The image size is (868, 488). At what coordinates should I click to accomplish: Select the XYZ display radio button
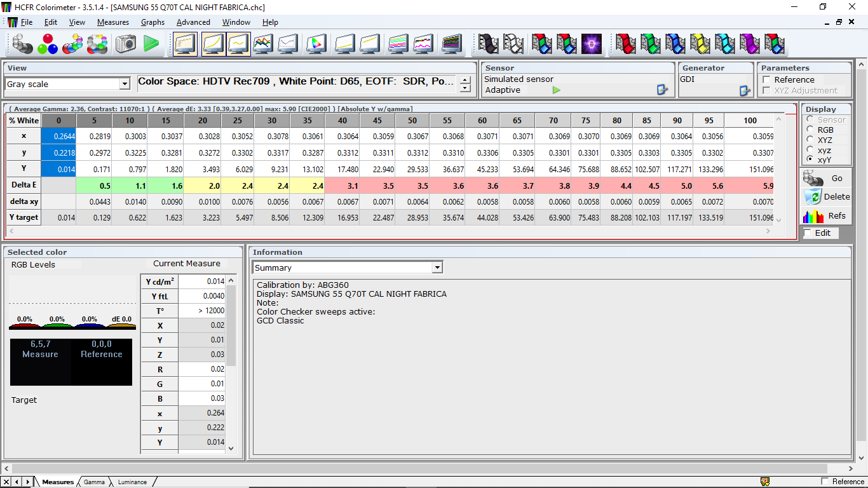[810, 140]
